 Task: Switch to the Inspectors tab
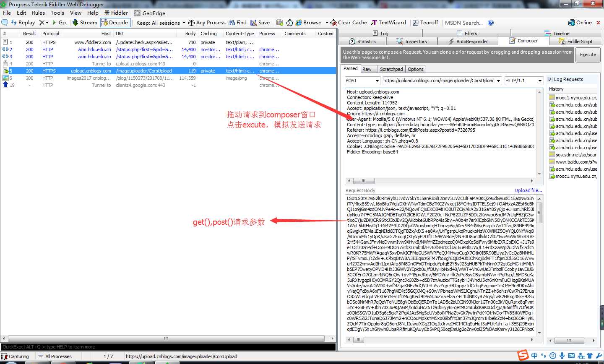411,41
